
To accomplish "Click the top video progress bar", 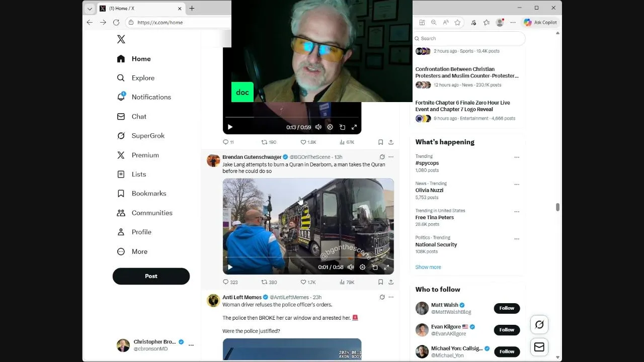I will point(292,117).
